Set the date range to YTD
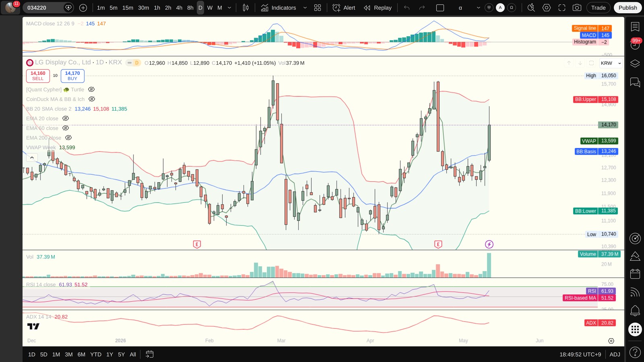This screenshot has width=644, height=362. pyautogui.click(x=96, y=354)
